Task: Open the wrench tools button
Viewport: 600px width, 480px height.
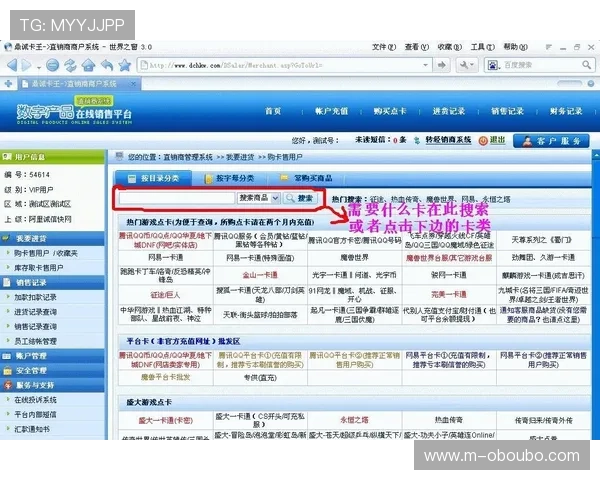Action: [466, 65]
